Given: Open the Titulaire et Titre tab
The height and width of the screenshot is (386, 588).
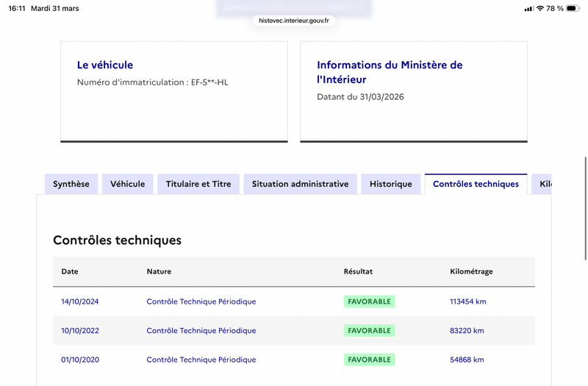Looking at the screenshot, I should pyautogui.click(x=198, y=184).
